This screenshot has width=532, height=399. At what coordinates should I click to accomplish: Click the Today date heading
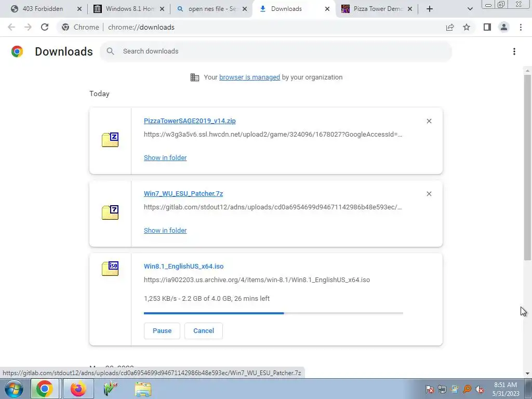point(99,94)
